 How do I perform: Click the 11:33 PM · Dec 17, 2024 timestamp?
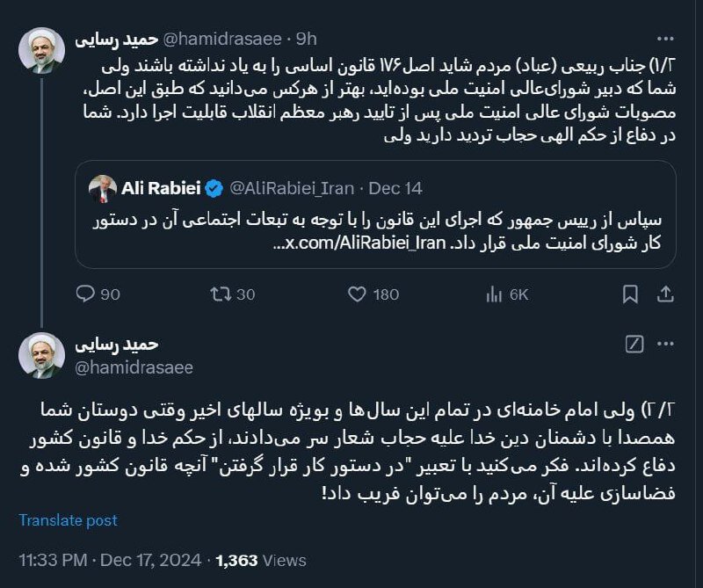click(111, 560)
